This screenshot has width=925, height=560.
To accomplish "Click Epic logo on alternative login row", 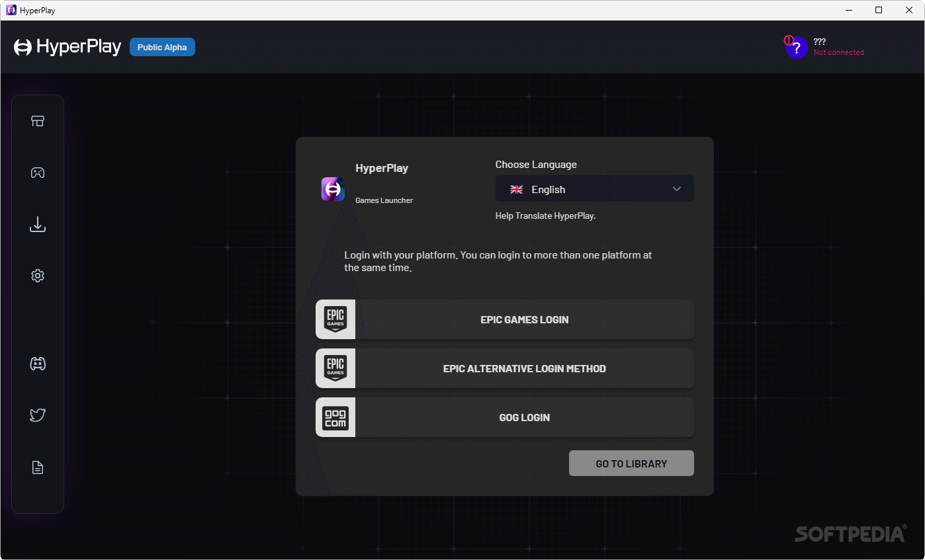I will pos(335,368).
